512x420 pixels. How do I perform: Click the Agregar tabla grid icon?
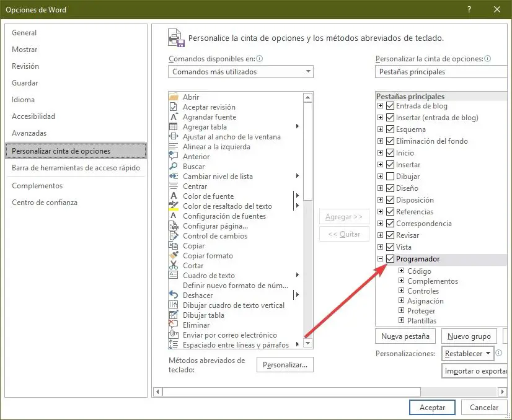174,126
